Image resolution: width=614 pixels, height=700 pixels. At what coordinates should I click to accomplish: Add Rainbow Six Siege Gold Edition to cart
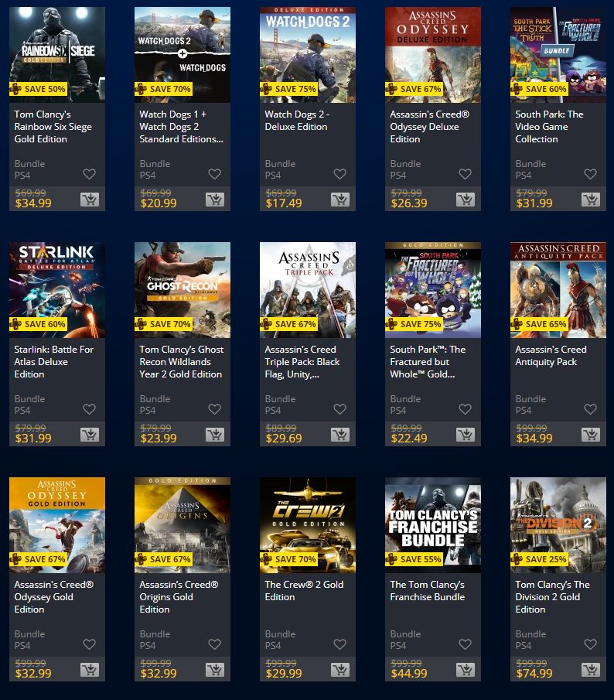point(90,199)
